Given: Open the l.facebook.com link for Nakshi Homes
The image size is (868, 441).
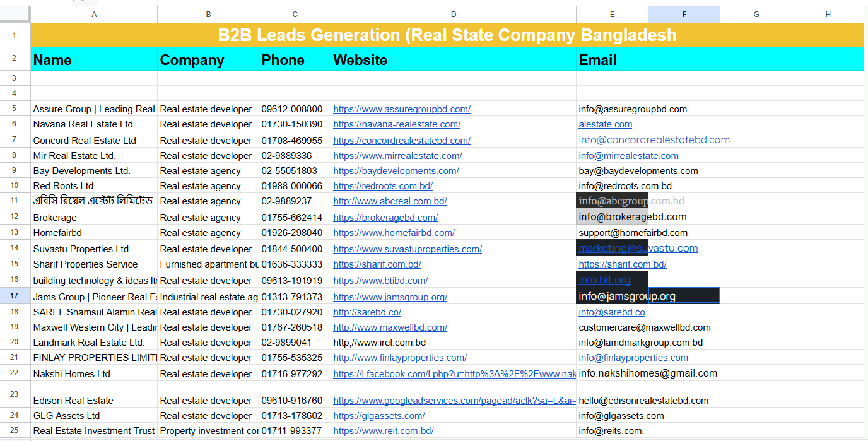Looking at the screenshot, I should coord(454,374).
